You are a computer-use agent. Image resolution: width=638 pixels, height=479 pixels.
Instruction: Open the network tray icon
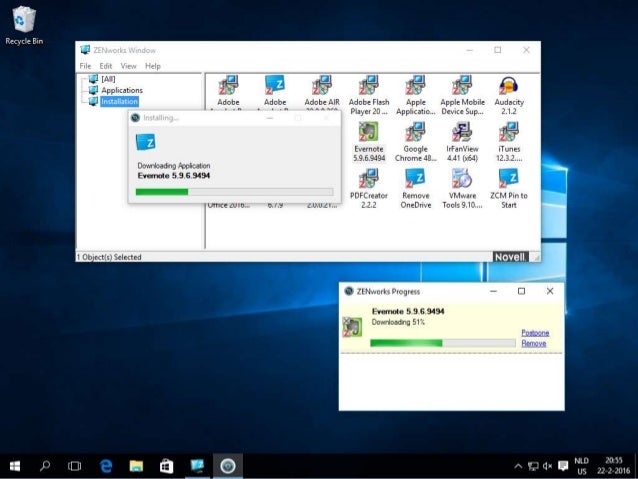tap(533, 466)
